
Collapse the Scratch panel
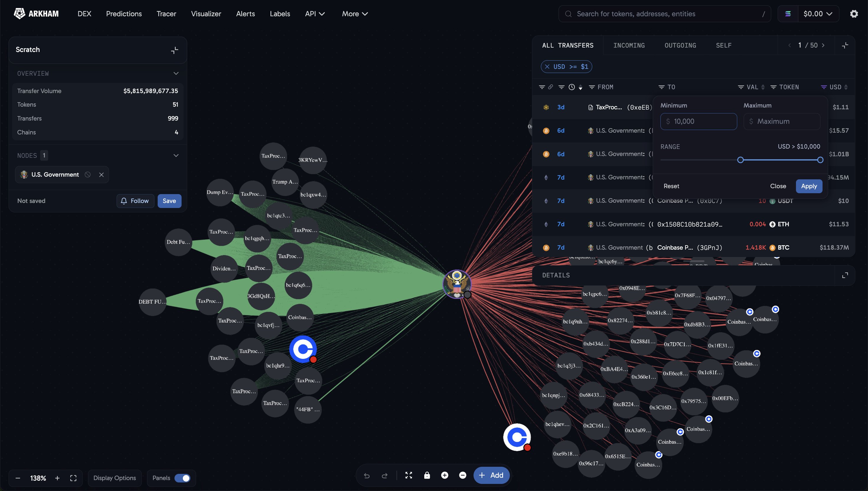174,50
